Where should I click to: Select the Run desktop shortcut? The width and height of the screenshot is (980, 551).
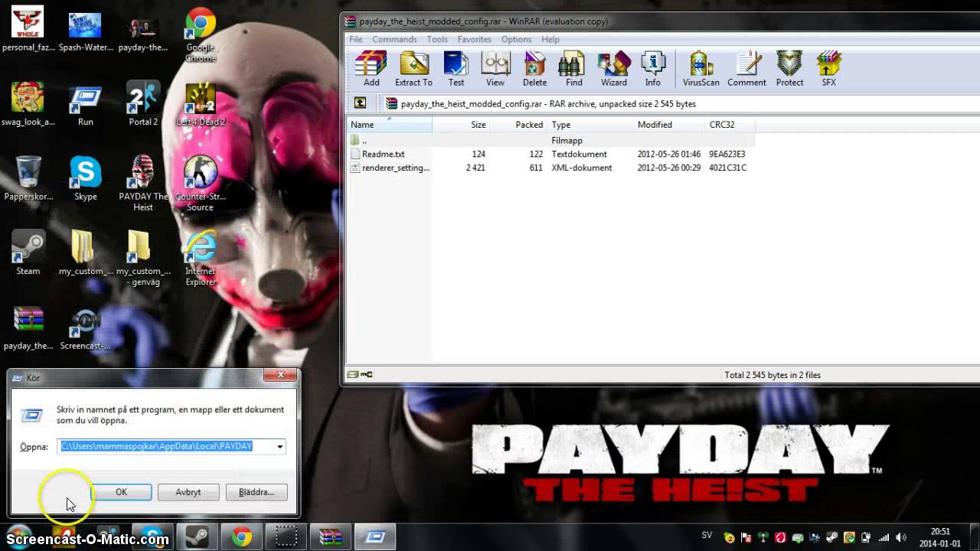point(86,103)
